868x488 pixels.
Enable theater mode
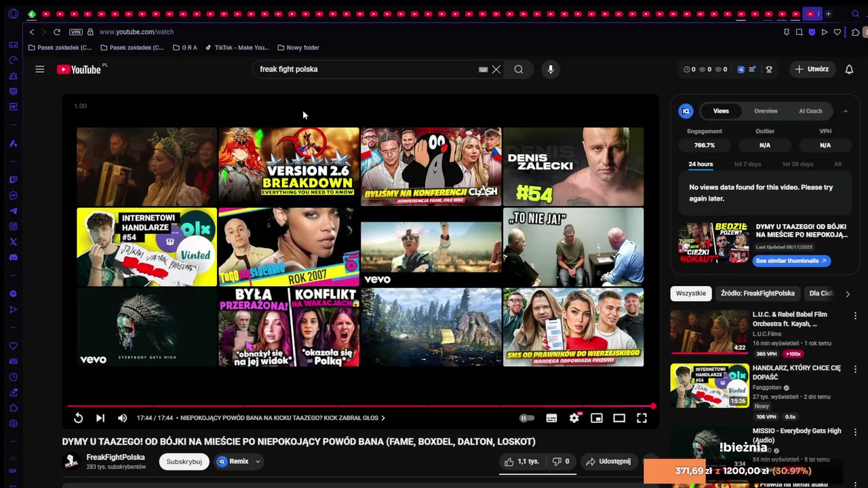619,418
